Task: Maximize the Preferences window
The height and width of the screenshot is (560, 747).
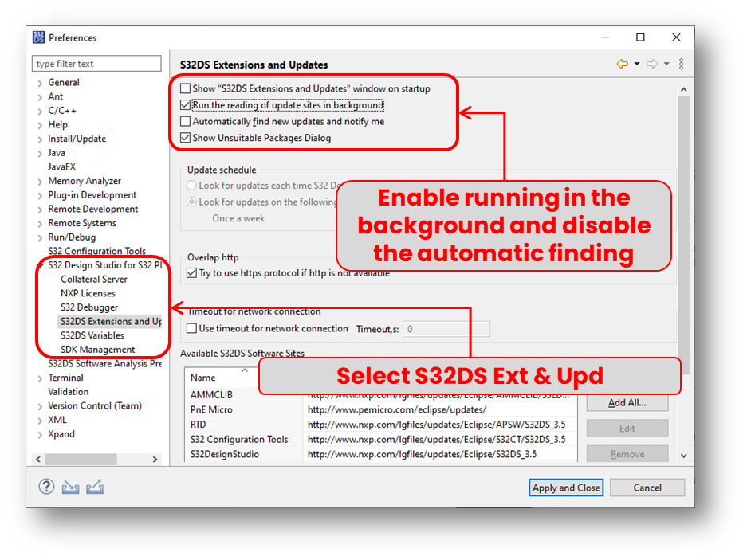Action: point(640,37)
